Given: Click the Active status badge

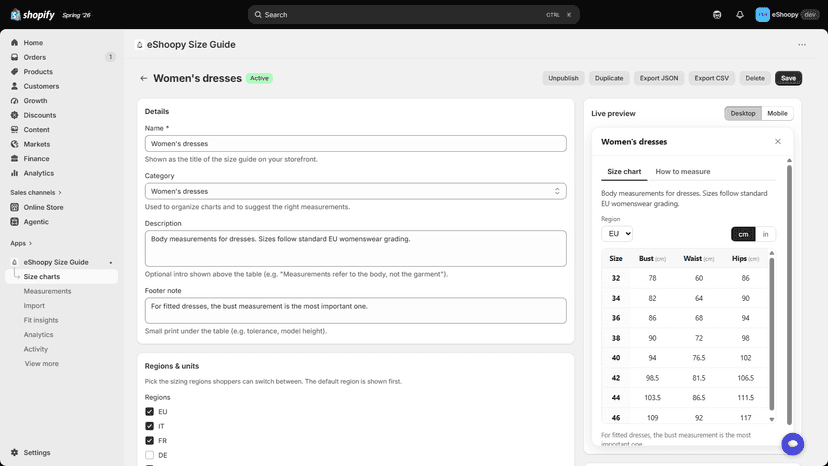Looking at the screenshot, I should tap(259, 78).
